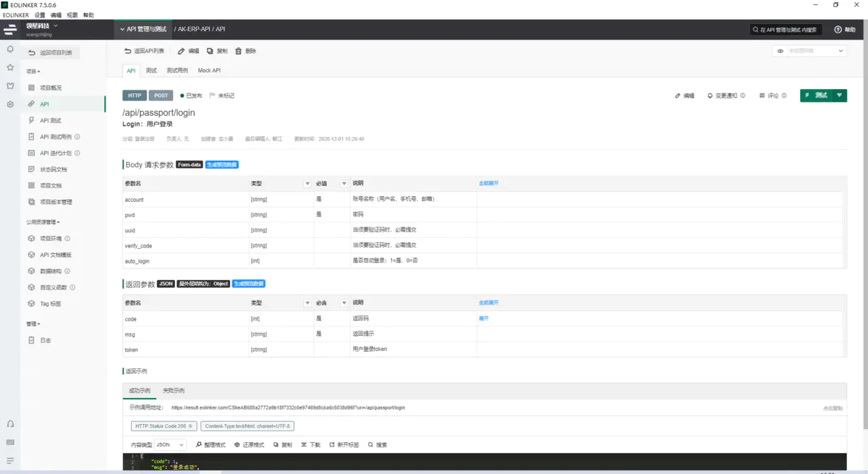Click the pencil 编辑 toolbar button
Screen dimensions: 868x474
pyautogui.click(x=189, y=51)
